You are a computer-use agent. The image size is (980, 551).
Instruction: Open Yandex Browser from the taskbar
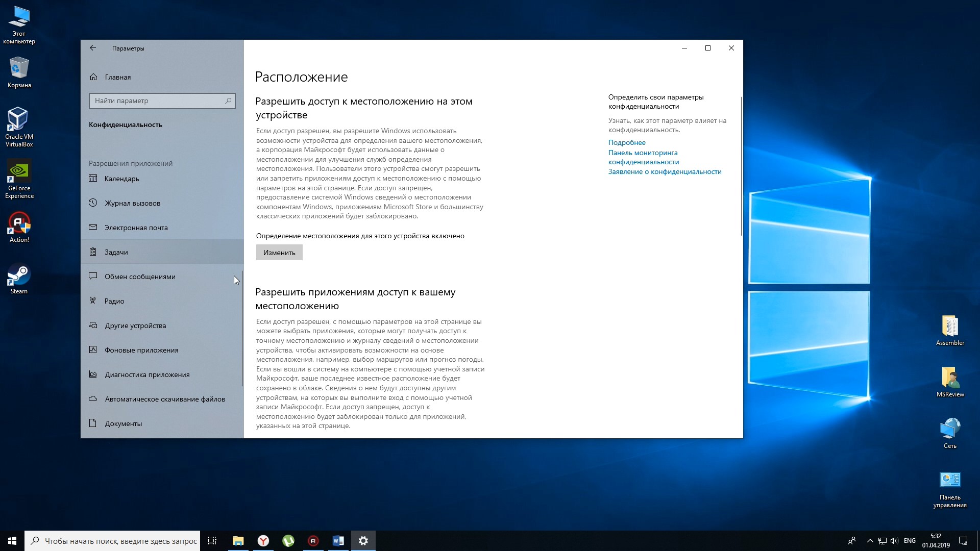[263, 541]
